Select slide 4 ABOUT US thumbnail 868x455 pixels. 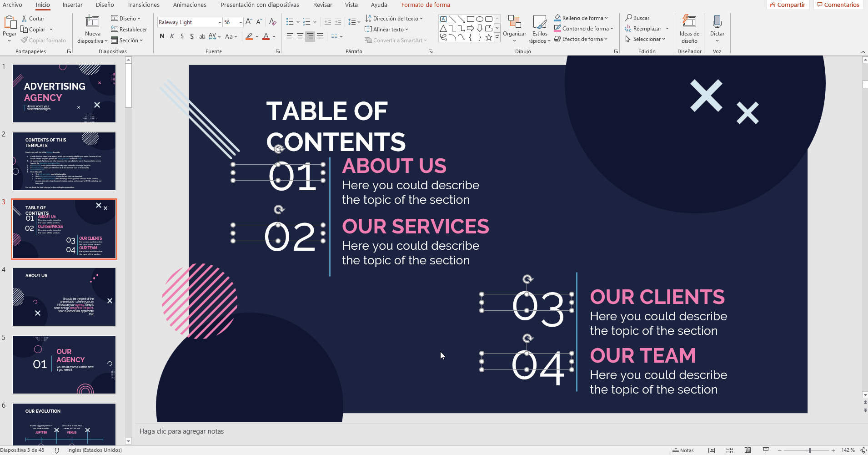[x=64, y=297]
